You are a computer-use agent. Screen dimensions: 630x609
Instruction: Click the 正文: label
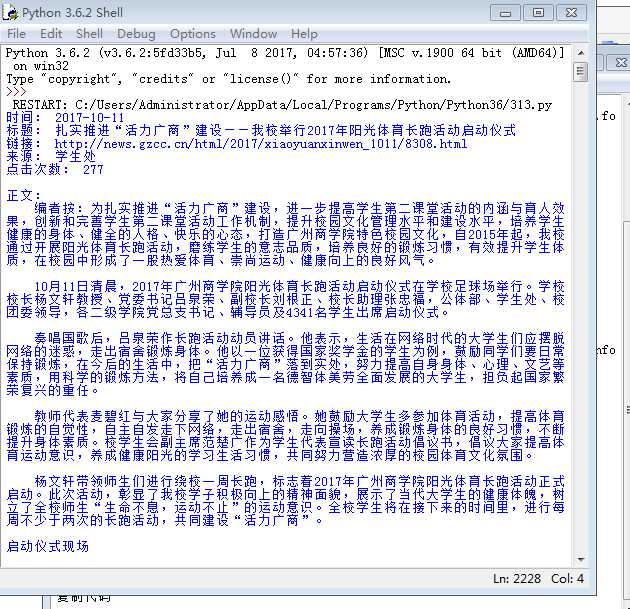coord(24,196)
